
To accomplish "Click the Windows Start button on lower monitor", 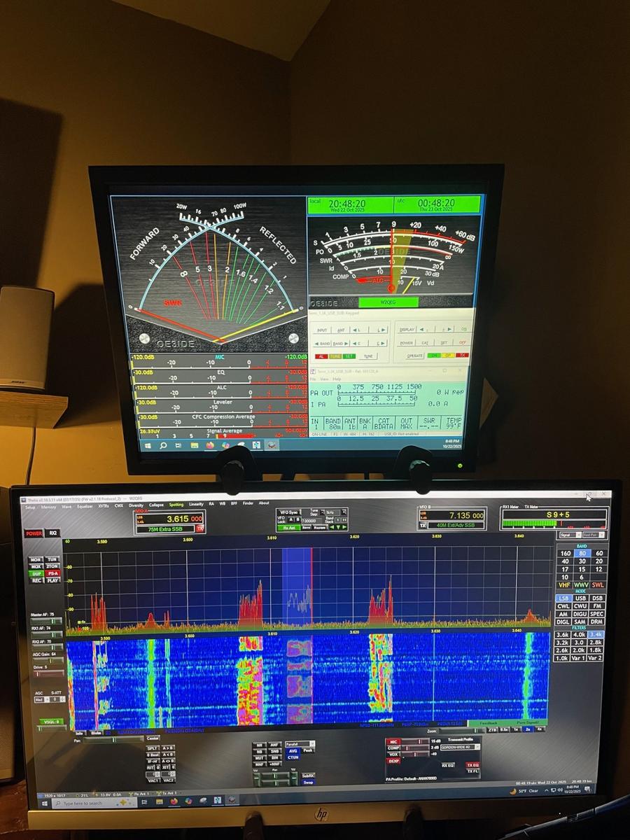I will pyautogui.click(x=43, y=802).
